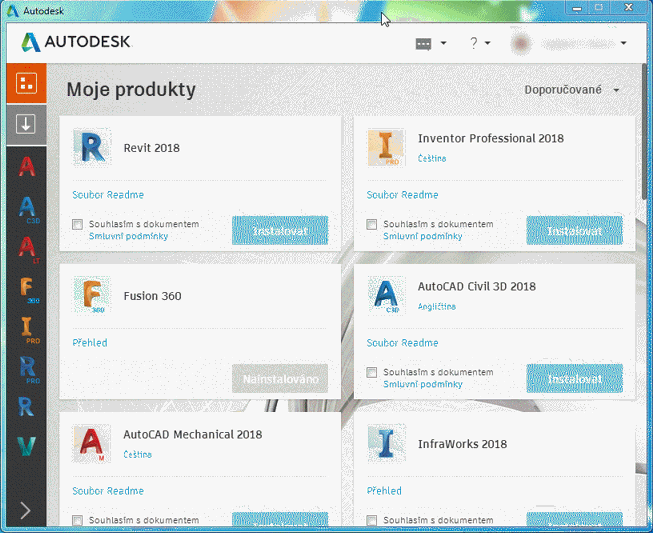Image resolution: width=653 pixels, height=533 pixels.
Task: Click Instalovat for AutoCAD Civil 3D 2018
Action: [x=574, y=379]
